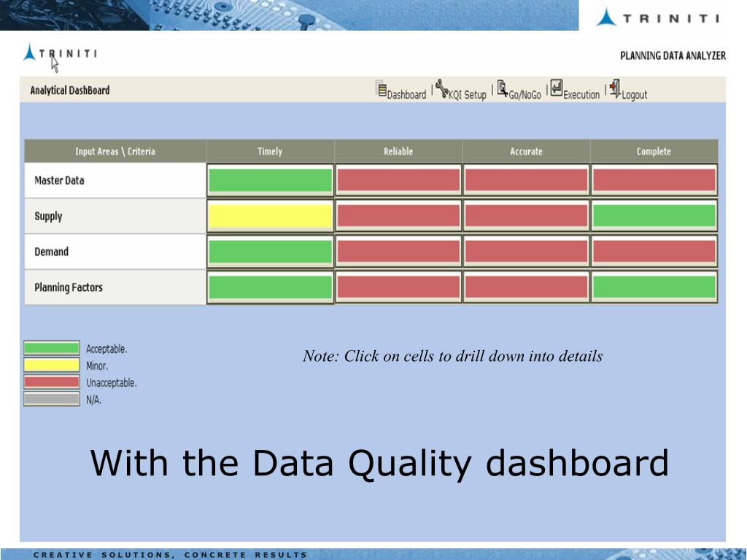Screen dimensions: 747x560
Task: Drill into Demand Timely green cell
Action: [x=270, y=252]
